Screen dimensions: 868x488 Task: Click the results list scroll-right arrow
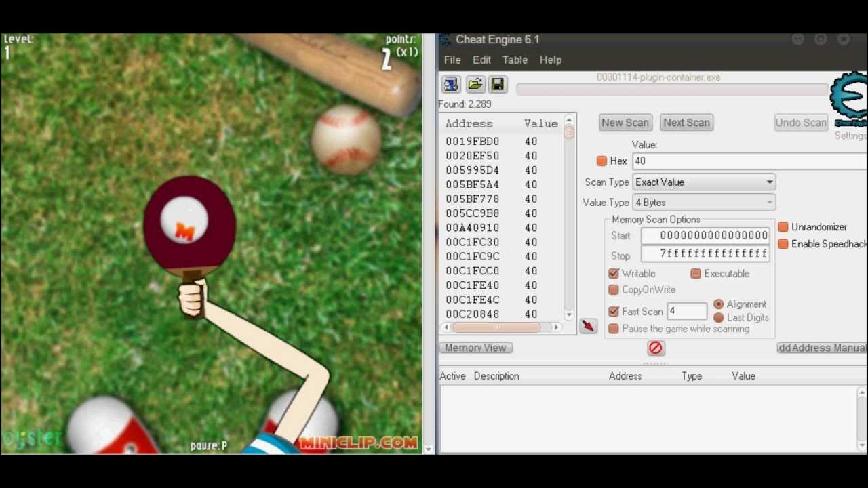pos(557,327)
